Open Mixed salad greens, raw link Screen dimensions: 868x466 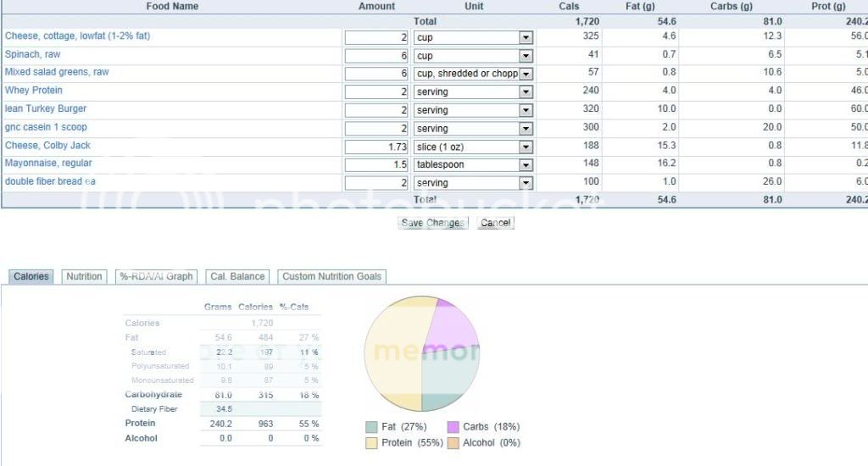click(x=57, y=72)
